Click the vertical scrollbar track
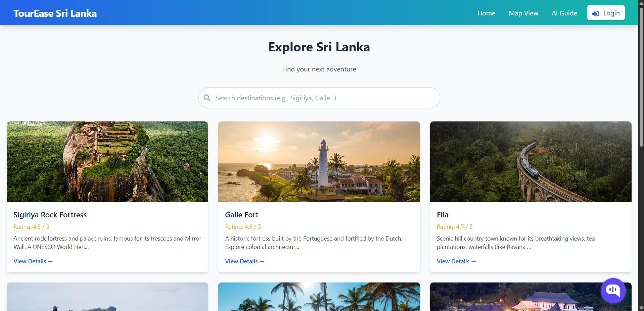The height and width of the screenshot is (311, 644). (641, 168)
